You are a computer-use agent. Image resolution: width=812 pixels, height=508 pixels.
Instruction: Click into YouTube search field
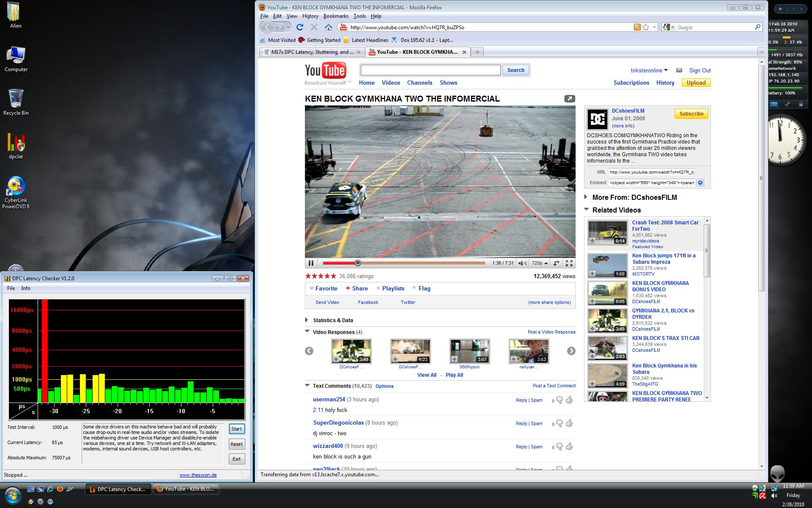[430, 70]
